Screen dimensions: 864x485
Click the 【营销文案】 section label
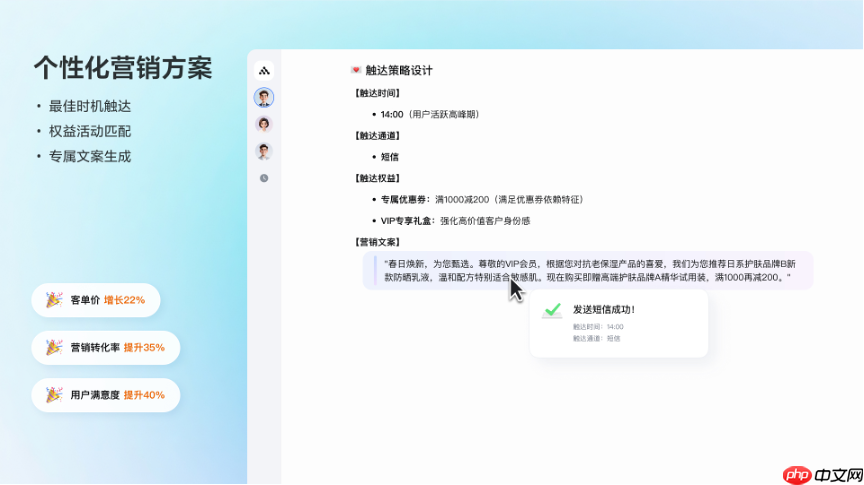pyautogui.click(x=377, y=242)
